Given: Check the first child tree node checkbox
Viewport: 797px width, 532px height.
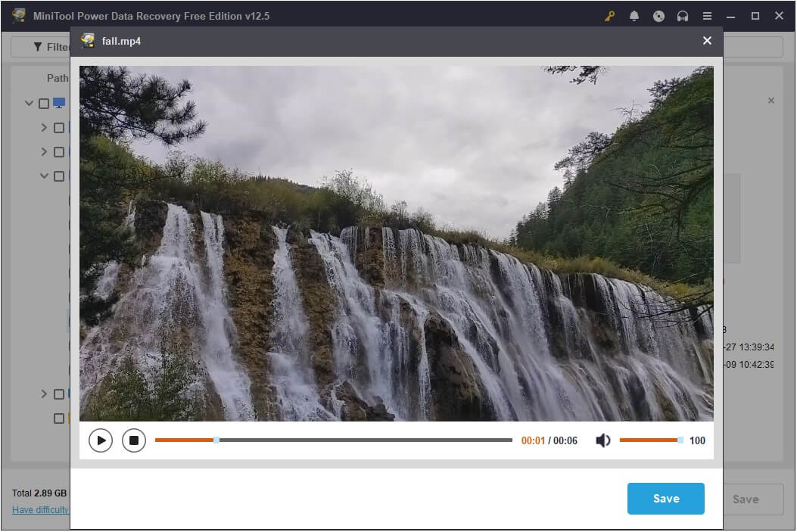Looking at the screenshot, I should [59, 128].
